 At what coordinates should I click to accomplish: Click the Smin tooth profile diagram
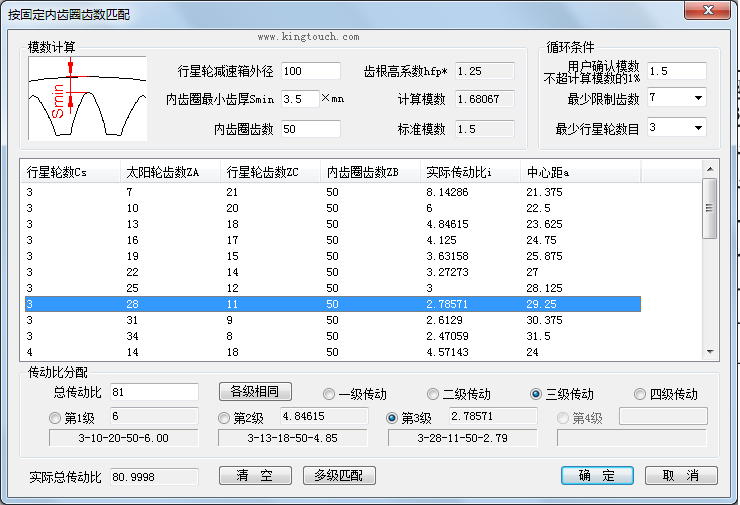(87, 98)
